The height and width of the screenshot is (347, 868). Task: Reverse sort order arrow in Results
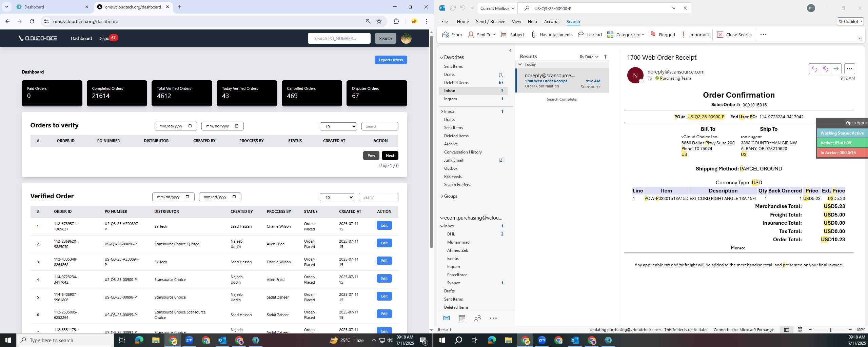pos(605,57)
